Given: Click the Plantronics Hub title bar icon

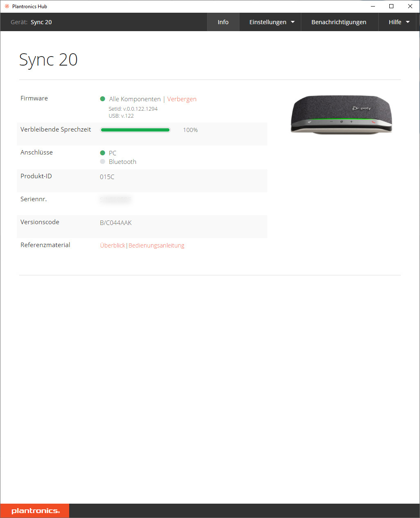Looking at the screenshot, I should point(7,6).
